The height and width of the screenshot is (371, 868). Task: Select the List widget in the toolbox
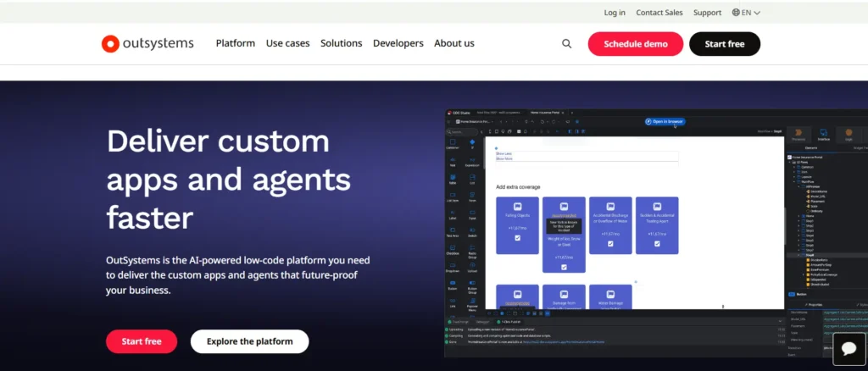(x=472, y=180)
